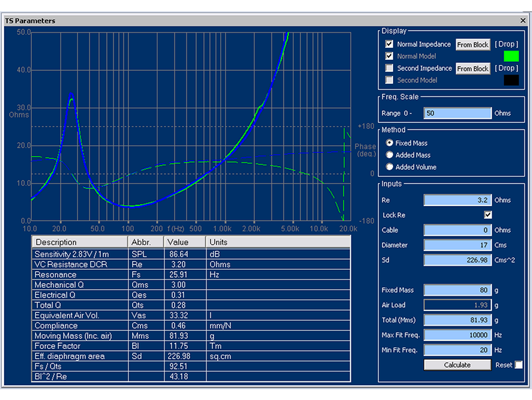This screenshot has width=532, height=400.
Task: Click the Freq. Scale Range input field
Action: coord(458,113)
